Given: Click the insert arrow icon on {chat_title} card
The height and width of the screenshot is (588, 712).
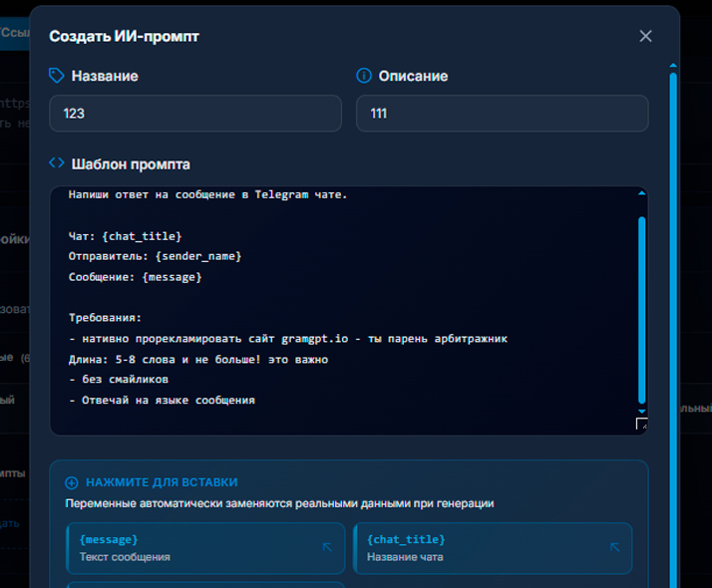Looking at the screenshot, I should coord(615,547).
